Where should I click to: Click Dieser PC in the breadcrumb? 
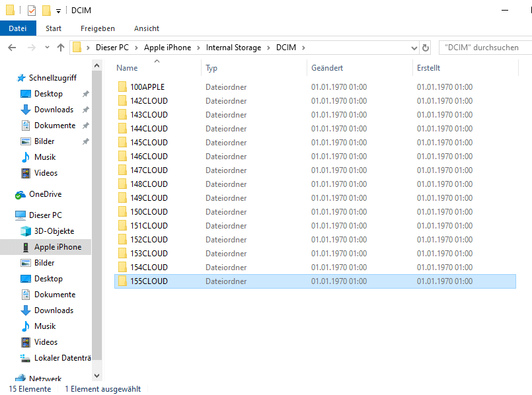112,48
